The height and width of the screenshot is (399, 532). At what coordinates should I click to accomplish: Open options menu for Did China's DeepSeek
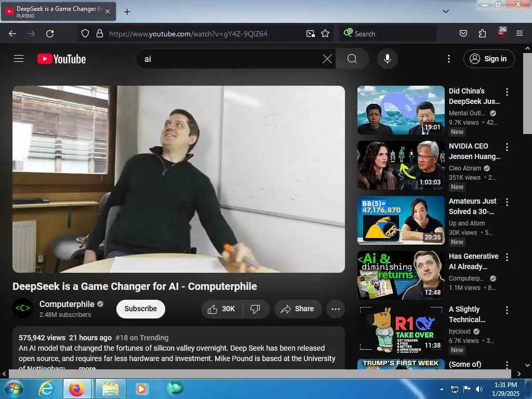point(507,91)
